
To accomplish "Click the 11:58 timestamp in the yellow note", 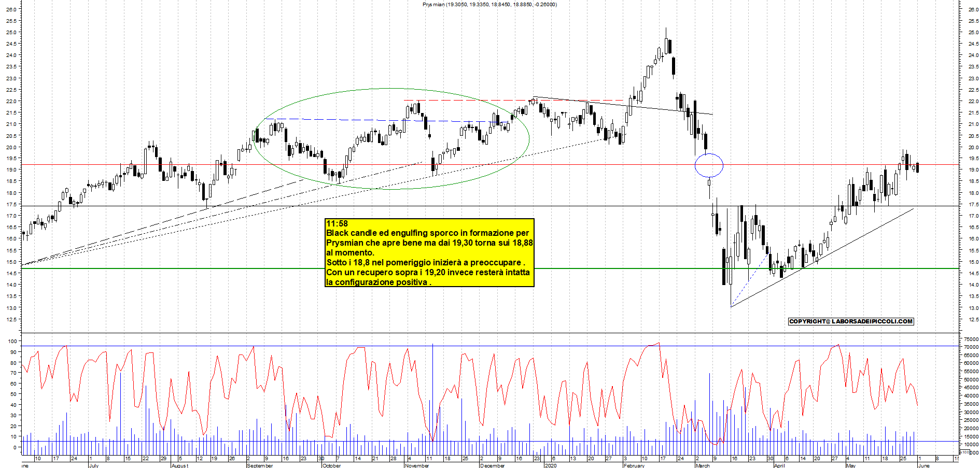I will point(337,223).
